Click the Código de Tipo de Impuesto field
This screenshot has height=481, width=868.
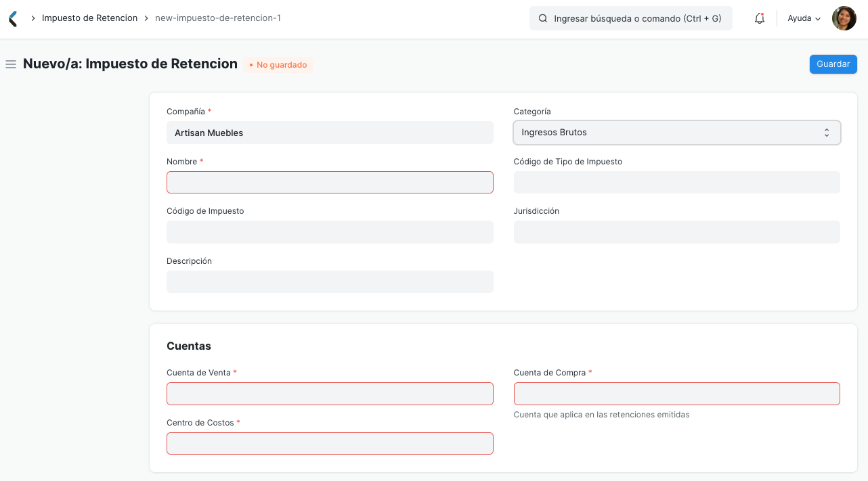(677, 183)
